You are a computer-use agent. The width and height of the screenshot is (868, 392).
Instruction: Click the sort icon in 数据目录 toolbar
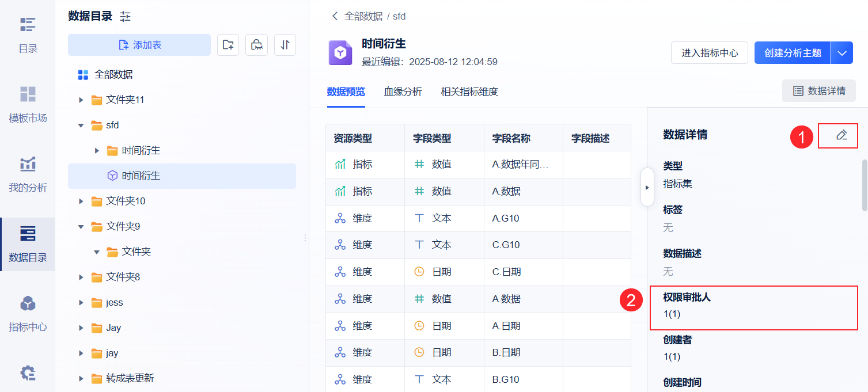(285, 45)
